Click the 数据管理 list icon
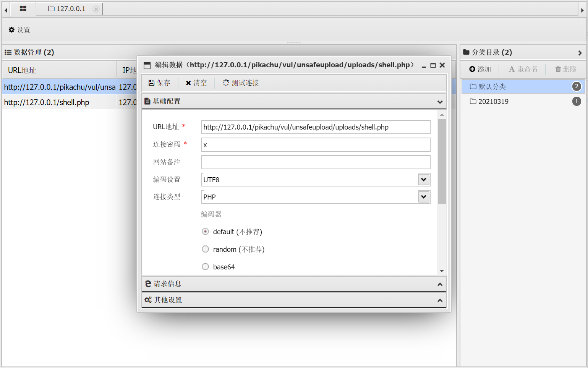The image size is (588, 368). point(8,52)
